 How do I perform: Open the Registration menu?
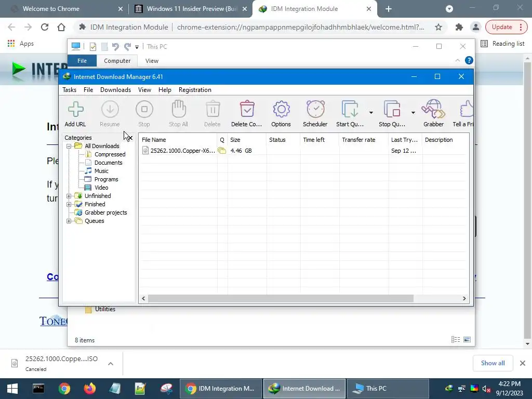coord(195,90)
